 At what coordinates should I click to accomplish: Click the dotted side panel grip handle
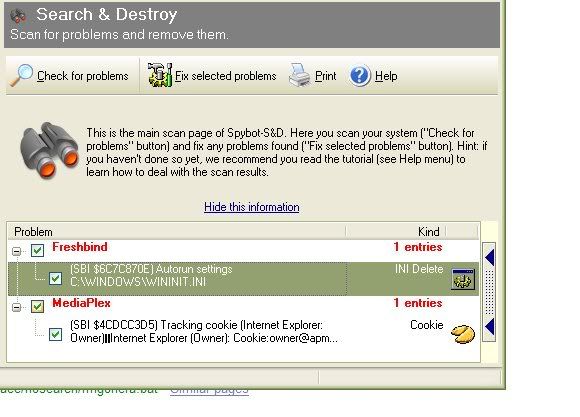pos(489,292)
